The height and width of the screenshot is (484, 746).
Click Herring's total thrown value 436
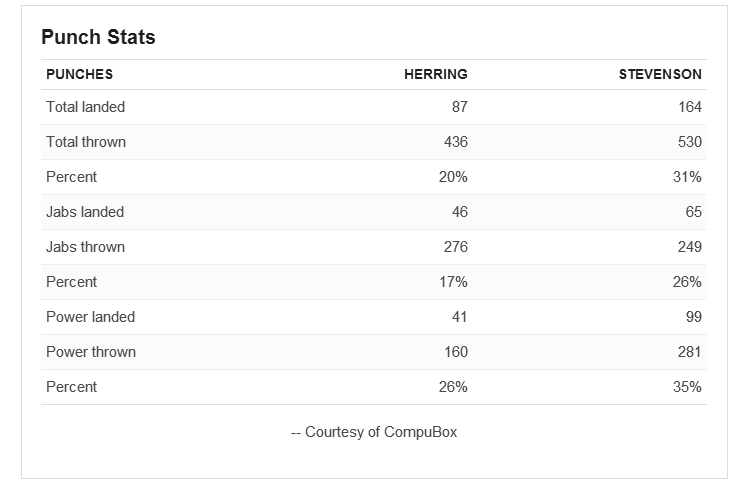pos(456,142)
